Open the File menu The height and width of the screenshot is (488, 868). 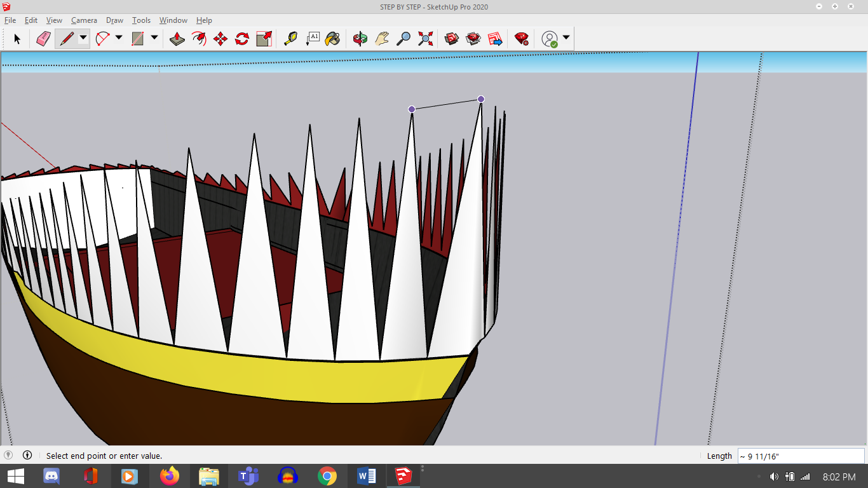pyautogui.click(x=10, y=20)
